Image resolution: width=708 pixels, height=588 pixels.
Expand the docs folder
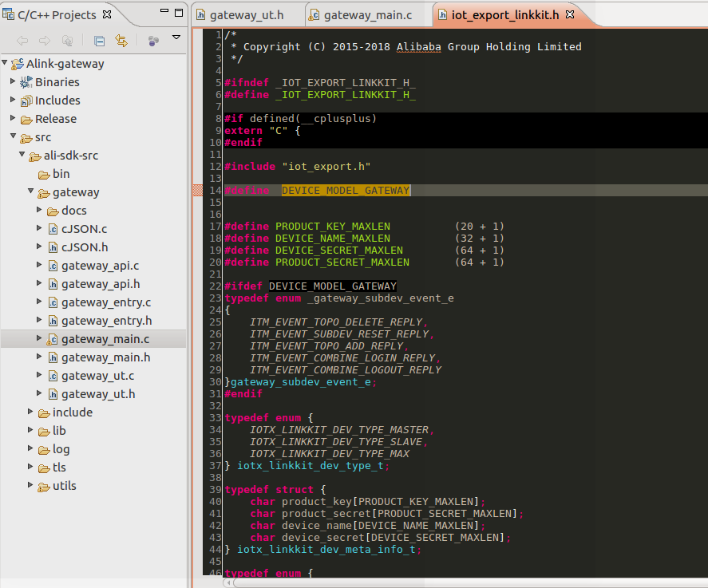(x=39, y=209)
